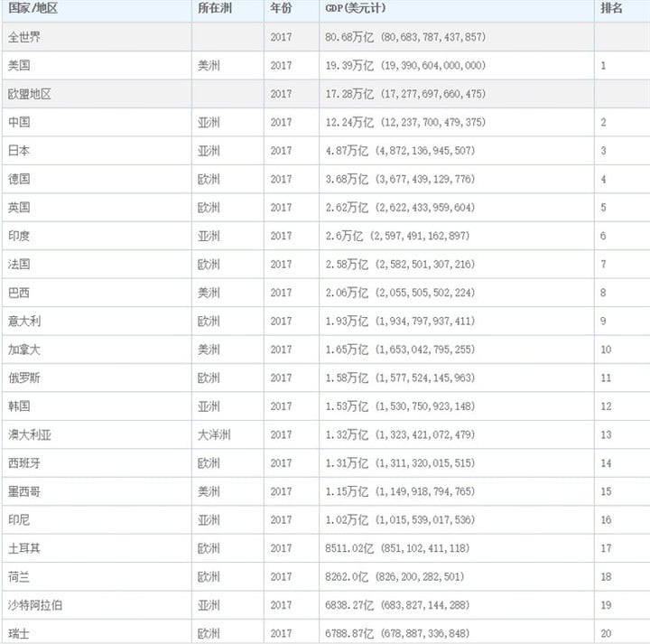The image size is (650, 644).
Task: Click 德国 in the country column
Action: pos(19,179)
